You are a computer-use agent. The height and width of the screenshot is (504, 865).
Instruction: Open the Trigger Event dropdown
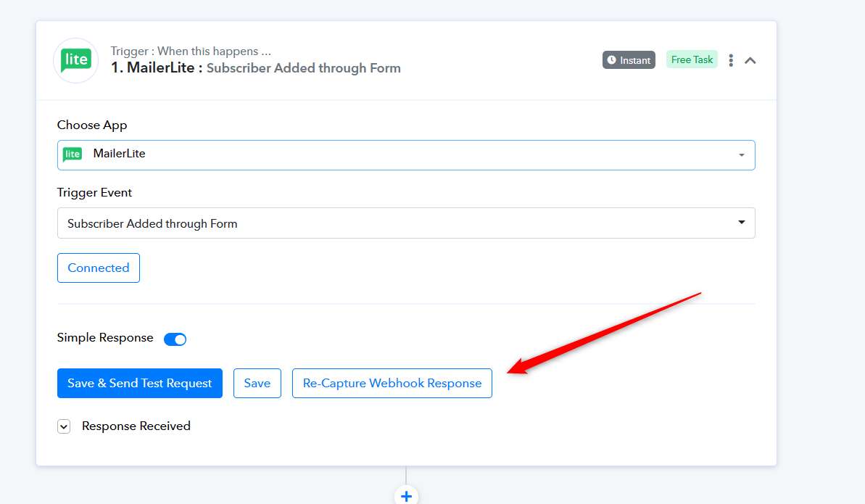coord(406,223)
